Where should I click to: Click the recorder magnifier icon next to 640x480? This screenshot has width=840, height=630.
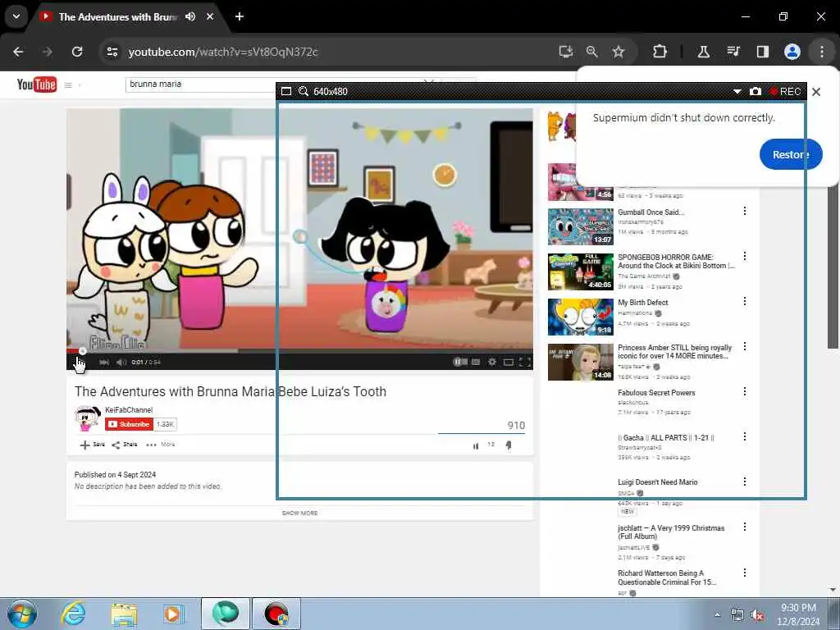pos(304,92)
